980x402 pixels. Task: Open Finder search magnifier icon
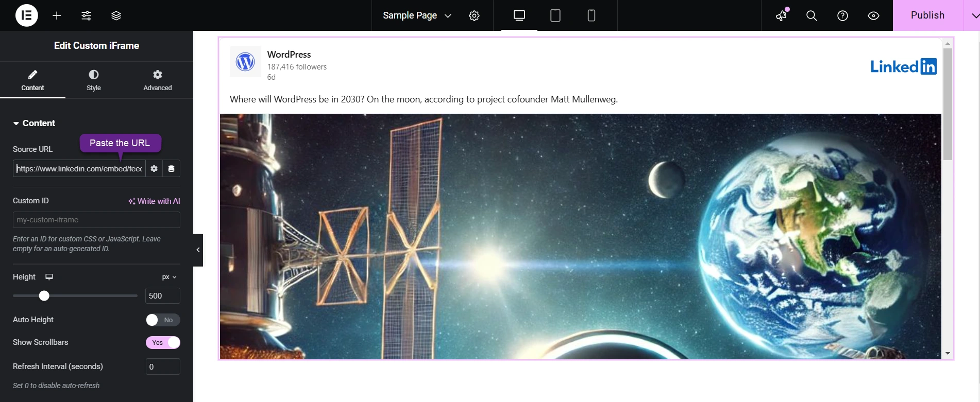(x=812, y=15)
